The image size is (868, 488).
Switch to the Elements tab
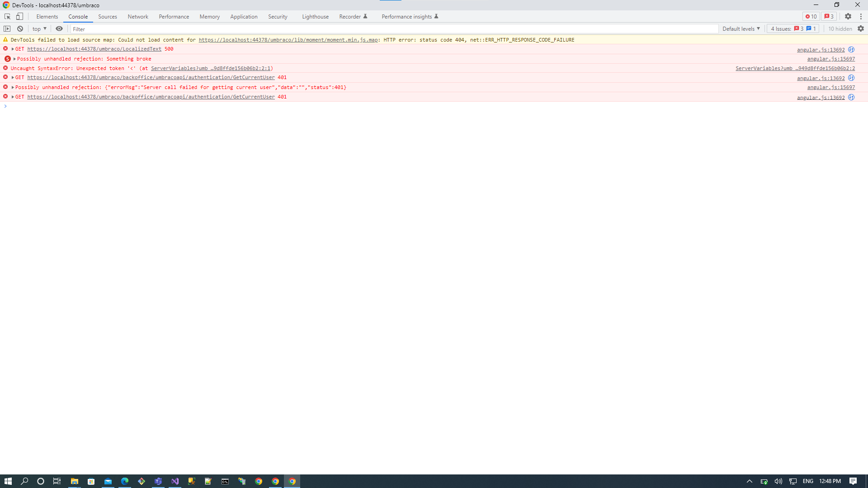47,16
